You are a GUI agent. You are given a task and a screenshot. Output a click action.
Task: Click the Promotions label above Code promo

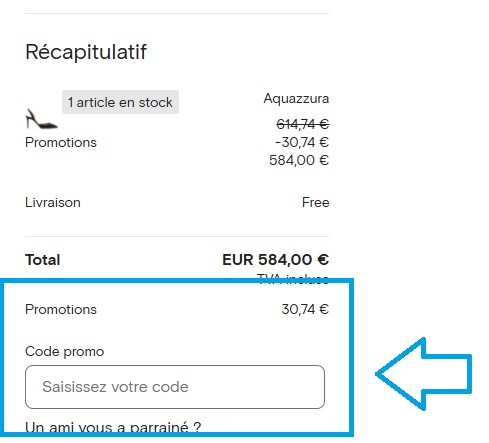61,309
